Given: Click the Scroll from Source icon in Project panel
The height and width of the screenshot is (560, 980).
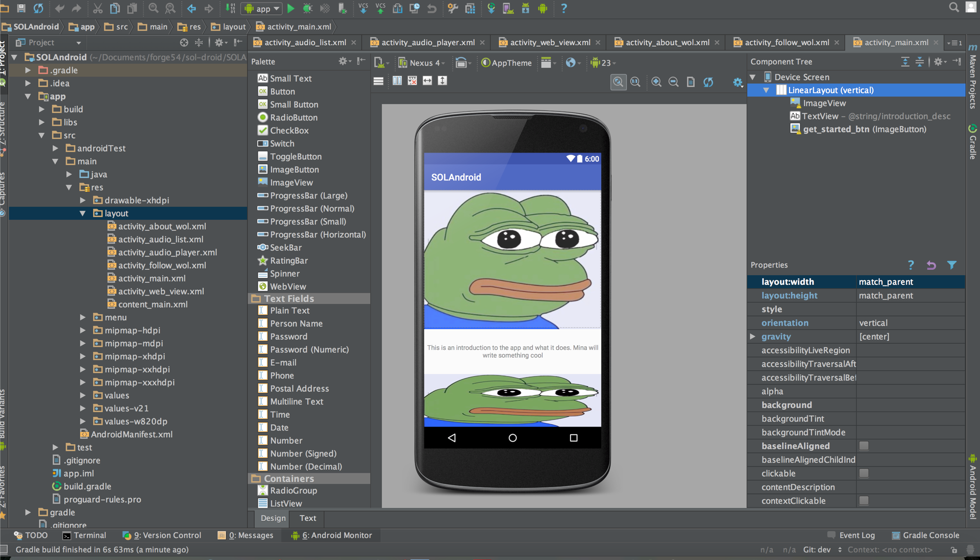Looking at the screenshot, I should (x=184, y=43).
